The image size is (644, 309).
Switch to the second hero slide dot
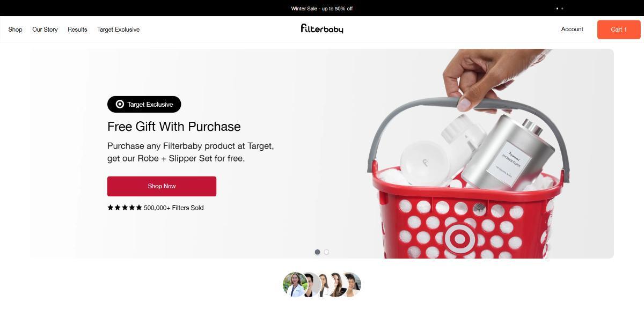click(326, 252)
